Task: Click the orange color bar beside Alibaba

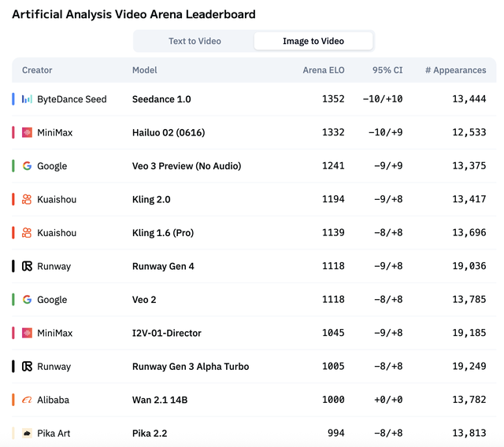Action: 13,400
